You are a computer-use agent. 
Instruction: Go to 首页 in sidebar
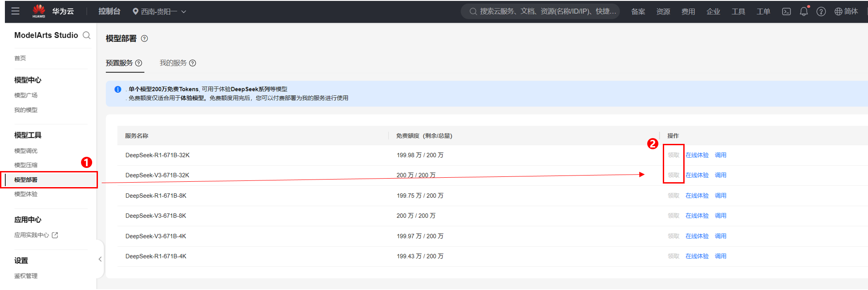(20, 58)
